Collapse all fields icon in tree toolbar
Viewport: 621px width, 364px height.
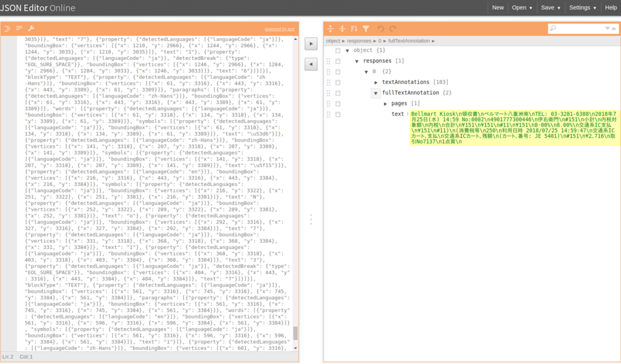(342, 28)
